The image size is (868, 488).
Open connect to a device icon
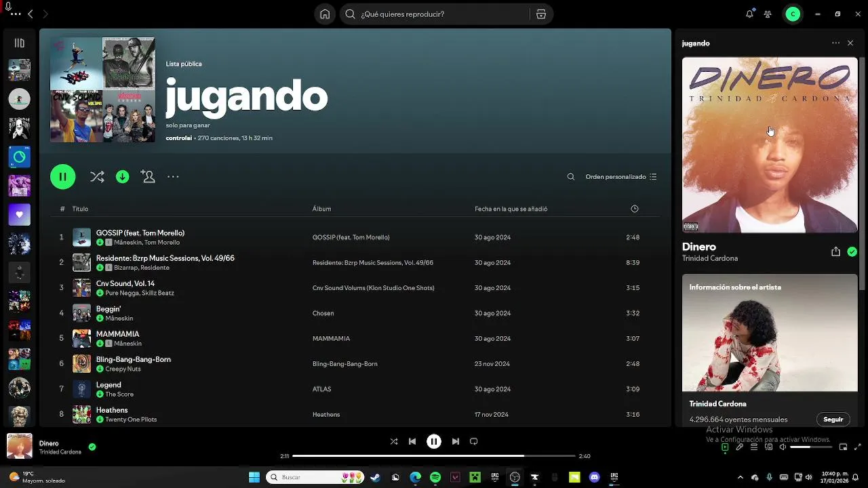[768, 447]
